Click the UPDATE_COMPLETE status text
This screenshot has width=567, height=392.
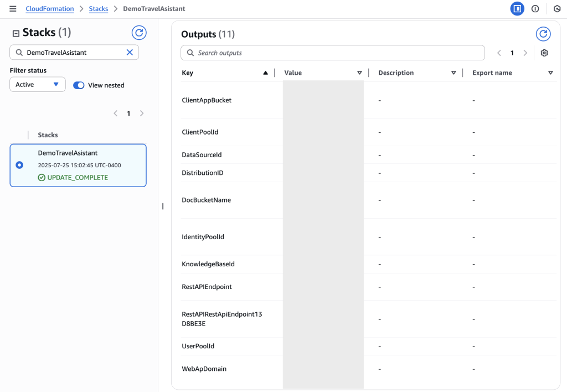pos(78,178)
